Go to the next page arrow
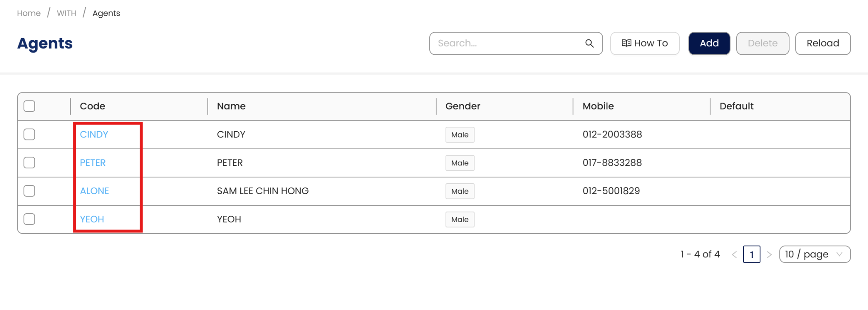This screenshot has width=868, height=310. pos(769,254)
